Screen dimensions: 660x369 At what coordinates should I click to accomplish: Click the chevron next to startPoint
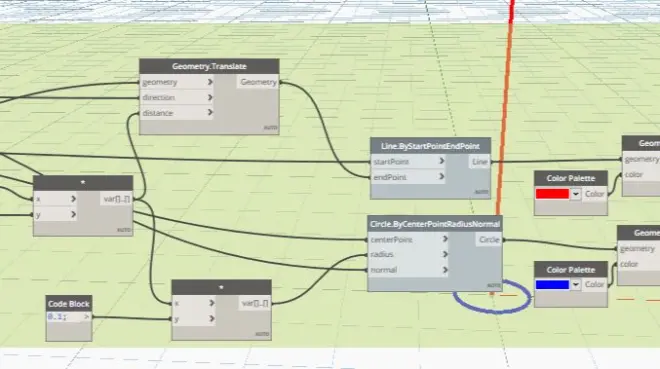(442, 161)
